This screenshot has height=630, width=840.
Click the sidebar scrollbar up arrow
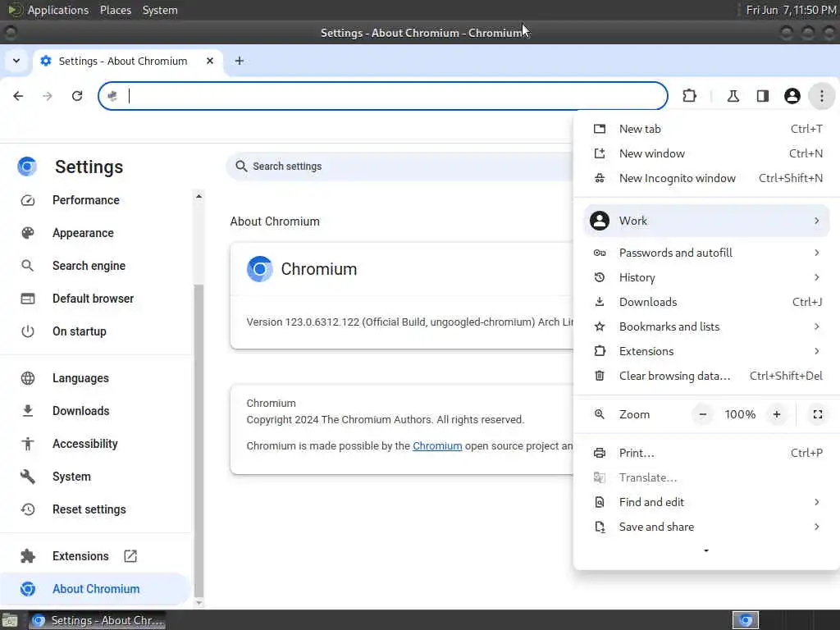pyautogui.click(x=199, y=197)
